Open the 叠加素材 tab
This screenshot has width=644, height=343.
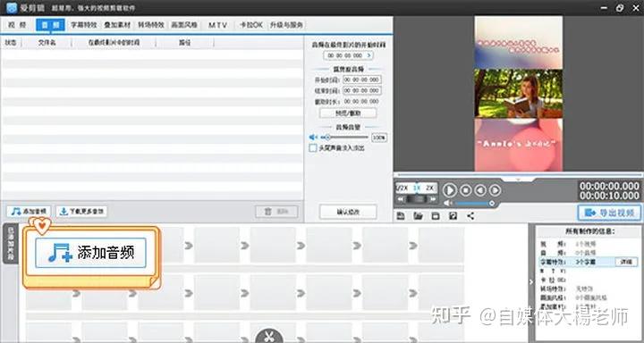tap(117, 25)
